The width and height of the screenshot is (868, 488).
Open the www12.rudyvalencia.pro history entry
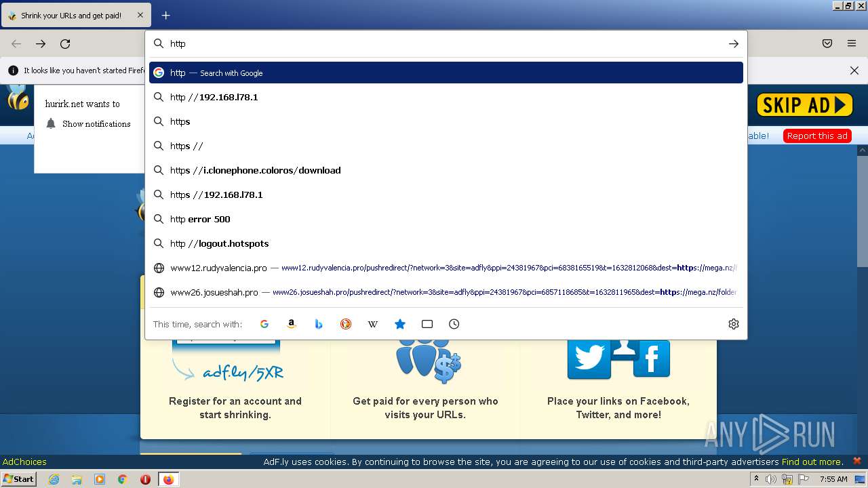(x=446, y=268)
